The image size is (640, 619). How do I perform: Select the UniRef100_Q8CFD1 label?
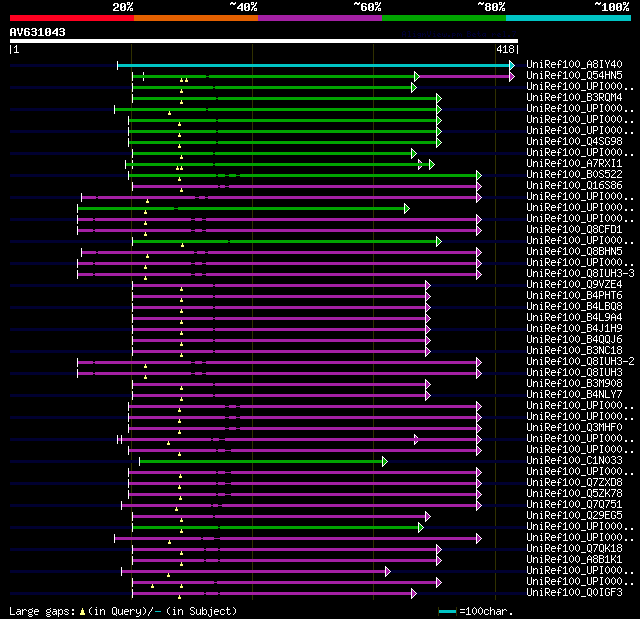pyautogui.click(x=574, y=230)
